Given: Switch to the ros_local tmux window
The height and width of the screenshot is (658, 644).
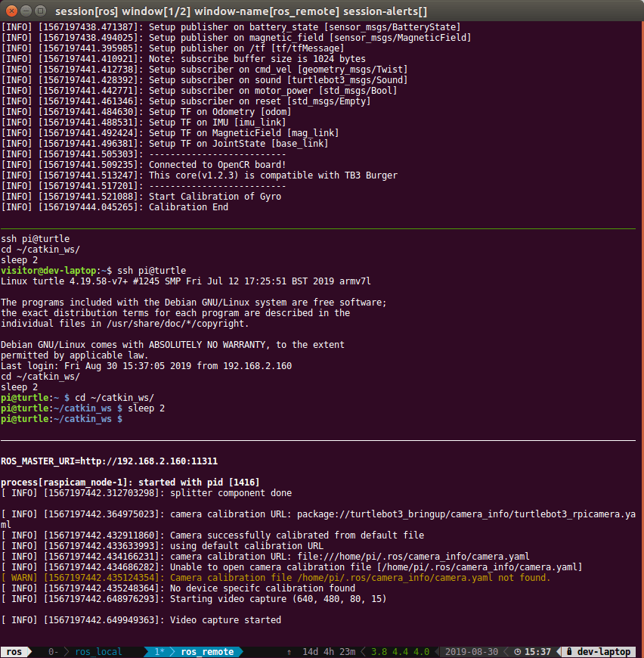Looking at the screenshot, I should (98, 652).
